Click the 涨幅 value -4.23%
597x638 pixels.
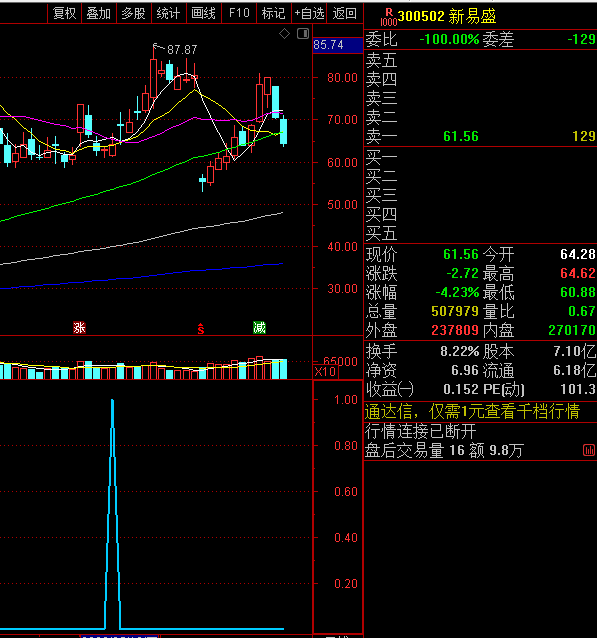[457, 292]
